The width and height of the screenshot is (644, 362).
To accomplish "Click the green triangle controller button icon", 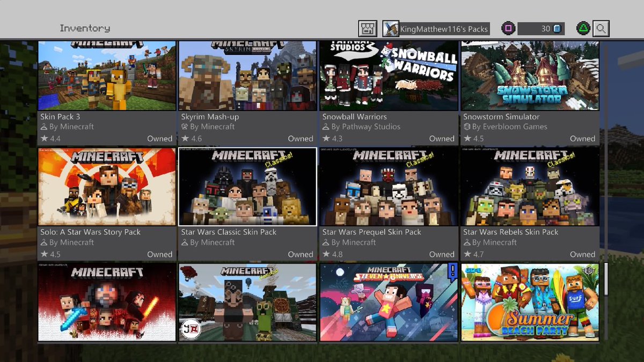I will click(584, 28).
